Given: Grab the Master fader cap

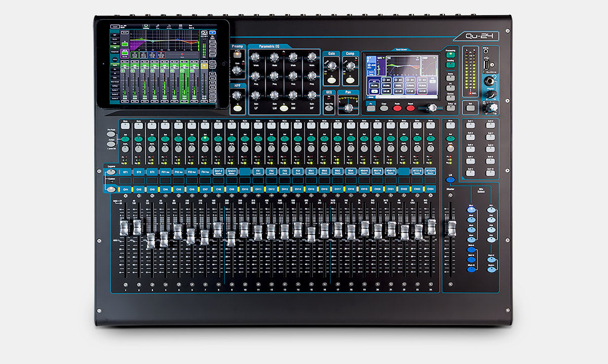Looking at the screenshot, I should (452, 228).
